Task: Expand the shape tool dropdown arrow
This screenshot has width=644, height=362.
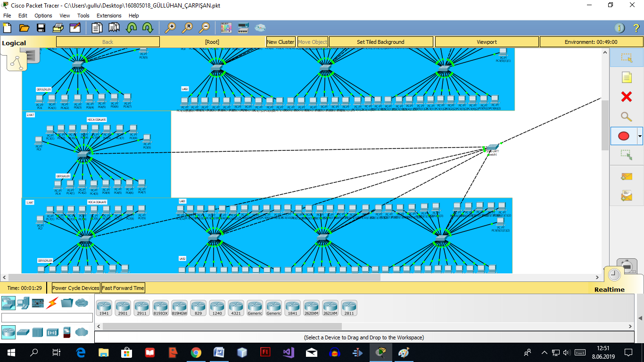Action: tap(640, 136)
